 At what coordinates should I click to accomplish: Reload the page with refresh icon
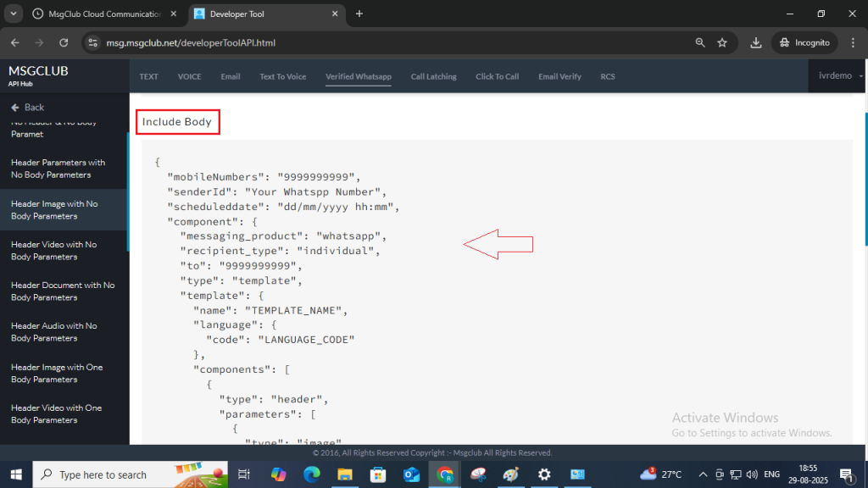pos(64,42)
